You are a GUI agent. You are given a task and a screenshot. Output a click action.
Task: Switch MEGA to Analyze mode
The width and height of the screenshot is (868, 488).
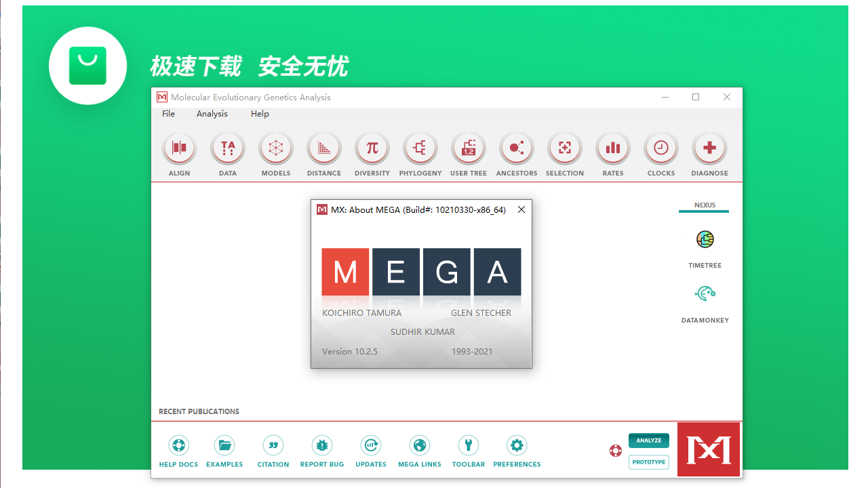click(648, 441)
